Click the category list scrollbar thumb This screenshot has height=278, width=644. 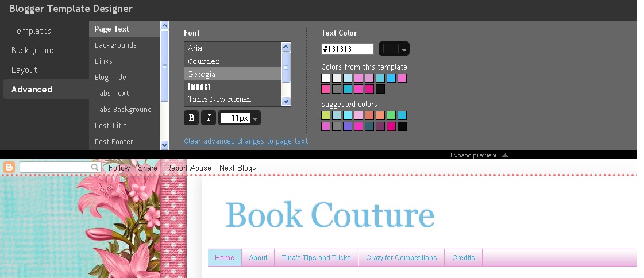coord(165,65)
